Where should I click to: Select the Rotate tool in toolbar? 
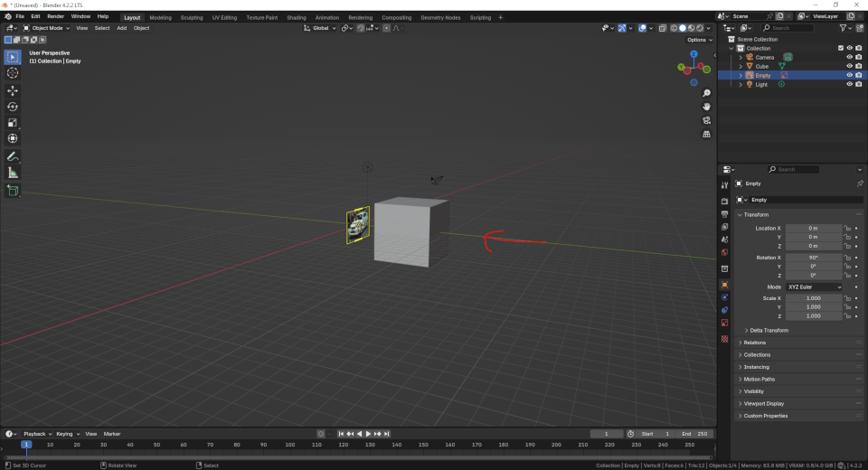point(13,107)
